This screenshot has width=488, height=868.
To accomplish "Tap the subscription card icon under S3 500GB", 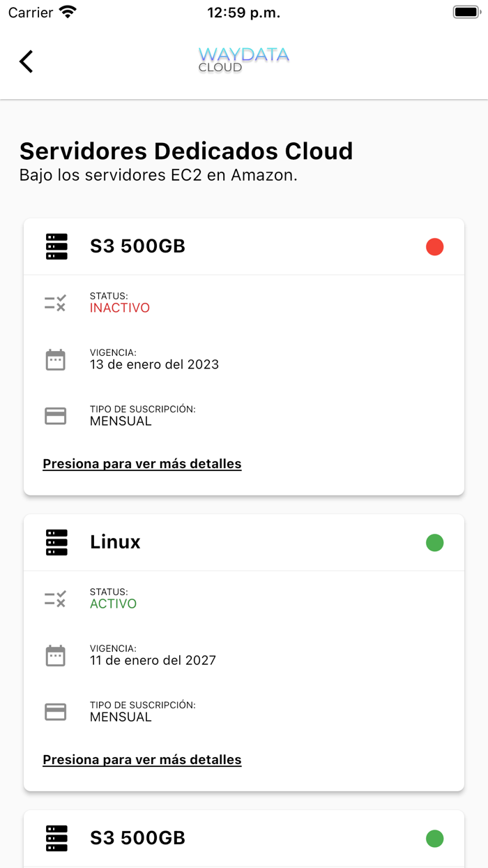I will click(x=56, y=415).
